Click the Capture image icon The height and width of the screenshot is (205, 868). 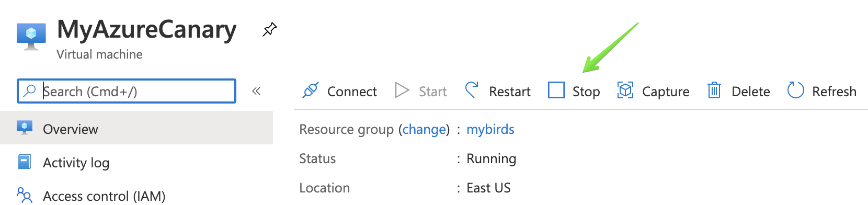(x=625, y=90)
